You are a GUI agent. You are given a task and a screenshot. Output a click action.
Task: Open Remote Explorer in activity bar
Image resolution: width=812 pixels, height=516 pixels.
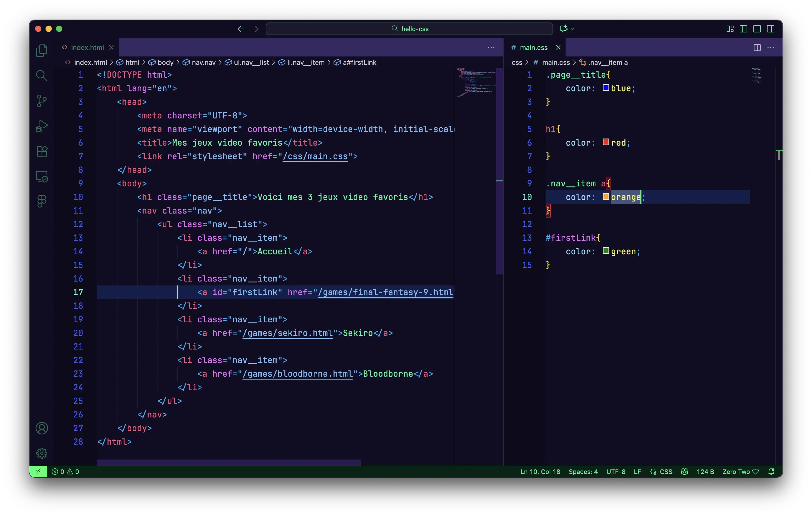(42, 176)
